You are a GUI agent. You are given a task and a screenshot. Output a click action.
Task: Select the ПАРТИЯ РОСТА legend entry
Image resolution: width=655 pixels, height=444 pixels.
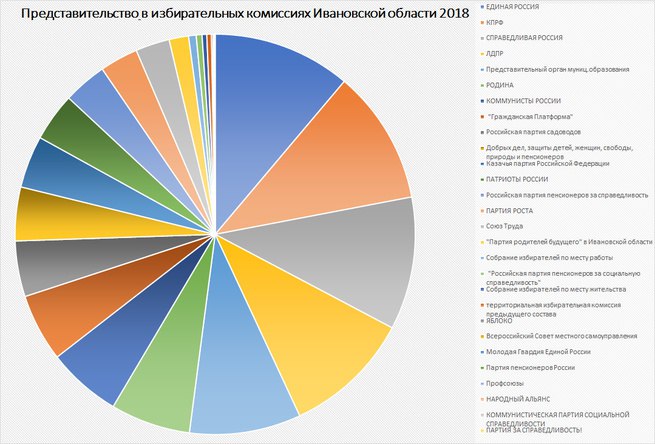point(507,211)
